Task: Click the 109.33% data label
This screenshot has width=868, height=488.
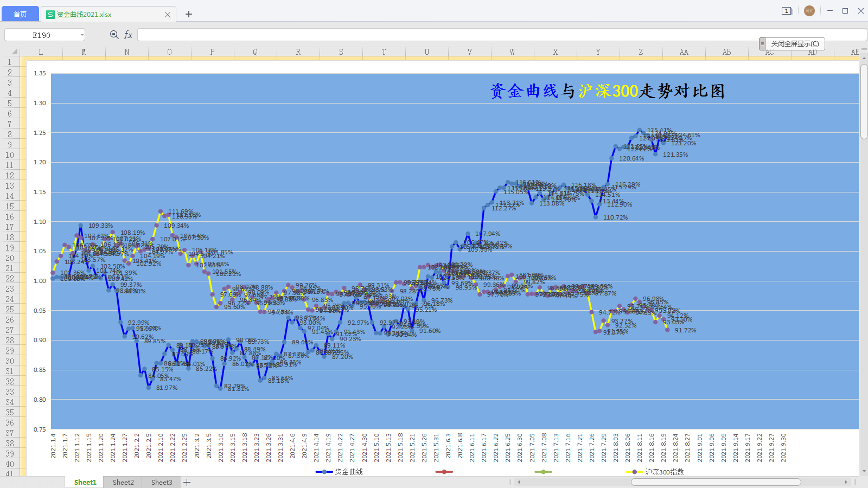Action: point(100,226)
